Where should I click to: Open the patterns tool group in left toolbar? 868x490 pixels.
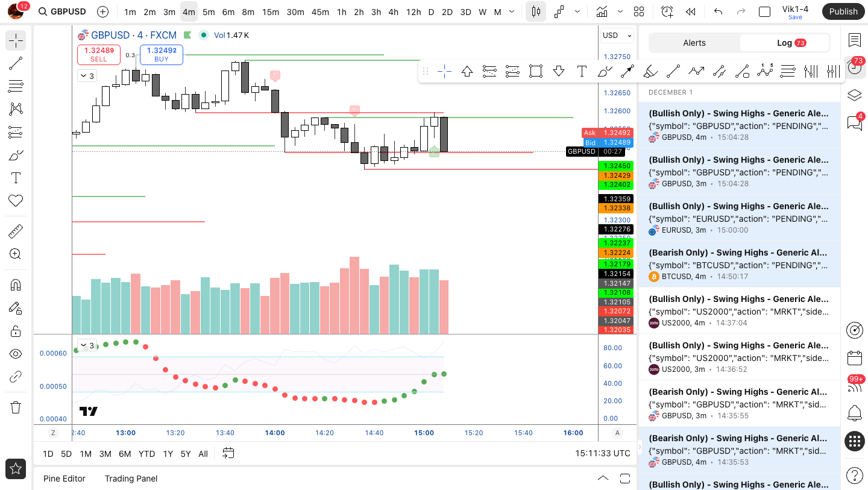point(16,109)
